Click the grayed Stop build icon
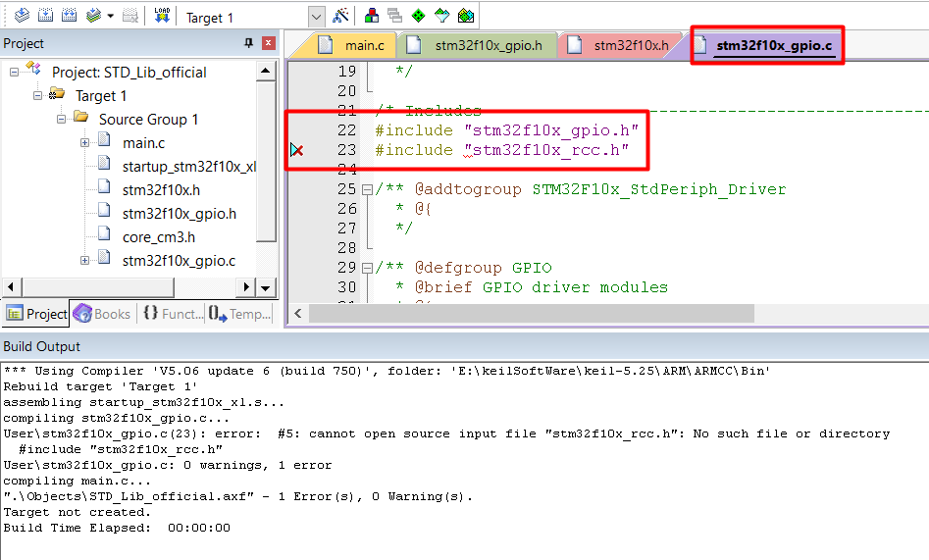Screen dimensions: 929x560 point(130,16)
